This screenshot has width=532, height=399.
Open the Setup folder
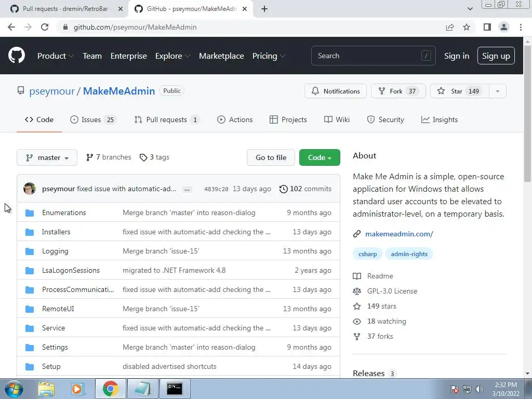[51, 366]
